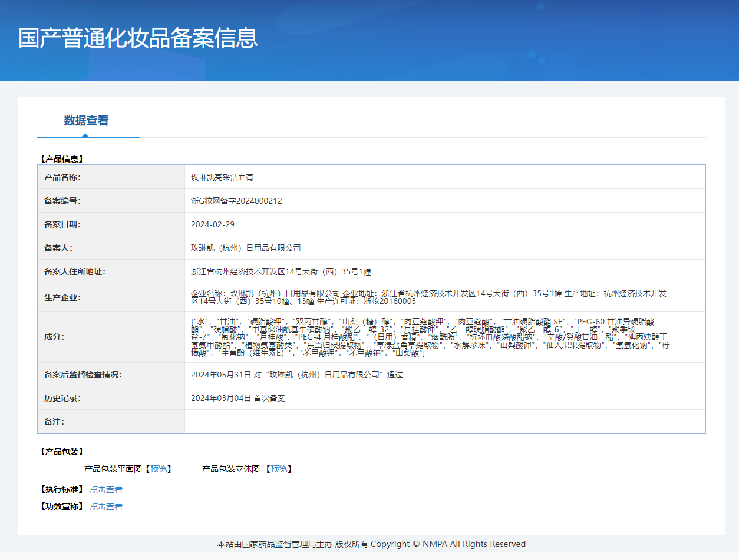The image size is (739, 560).
Task: Click the 备案人 label cell
Action: point(111,248)
